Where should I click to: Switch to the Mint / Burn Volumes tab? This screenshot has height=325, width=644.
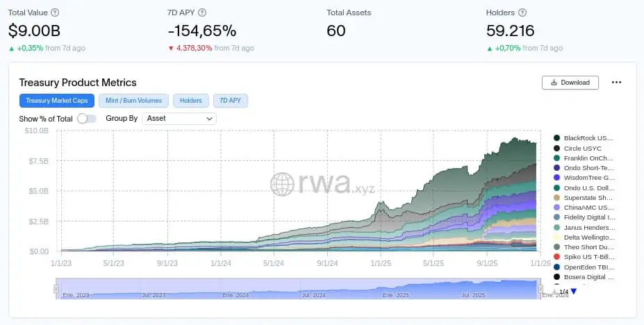coord(135,101)
